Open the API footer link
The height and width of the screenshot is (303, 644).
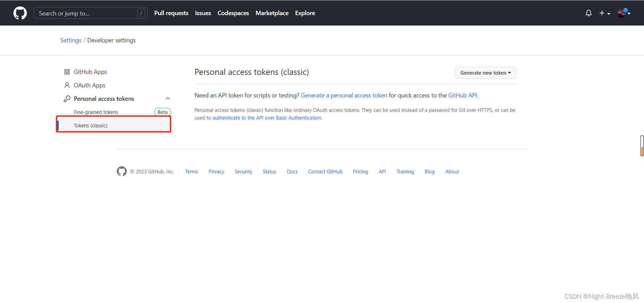click(x=382, y=172)
